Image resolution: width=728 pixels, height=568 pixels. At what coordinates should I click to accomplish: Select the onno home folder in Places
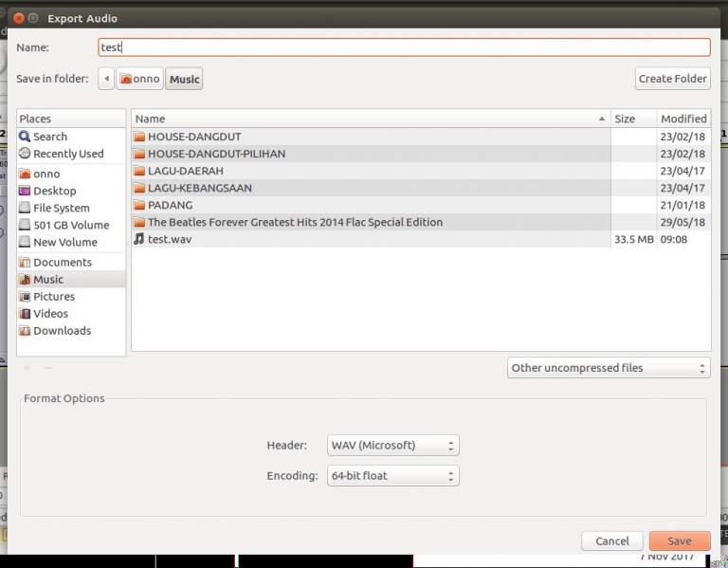[x=46, y=174]
